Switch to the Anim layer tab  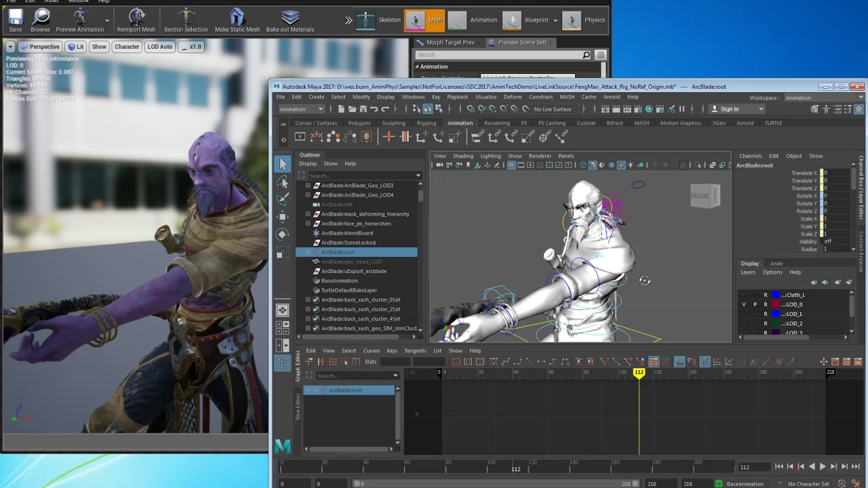click(x=776, y=264)
